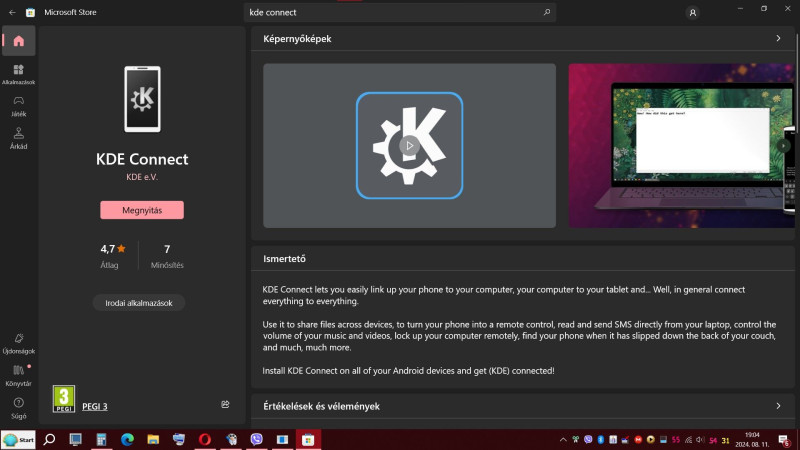Click the Ismertető section heading

coord(284,259)
